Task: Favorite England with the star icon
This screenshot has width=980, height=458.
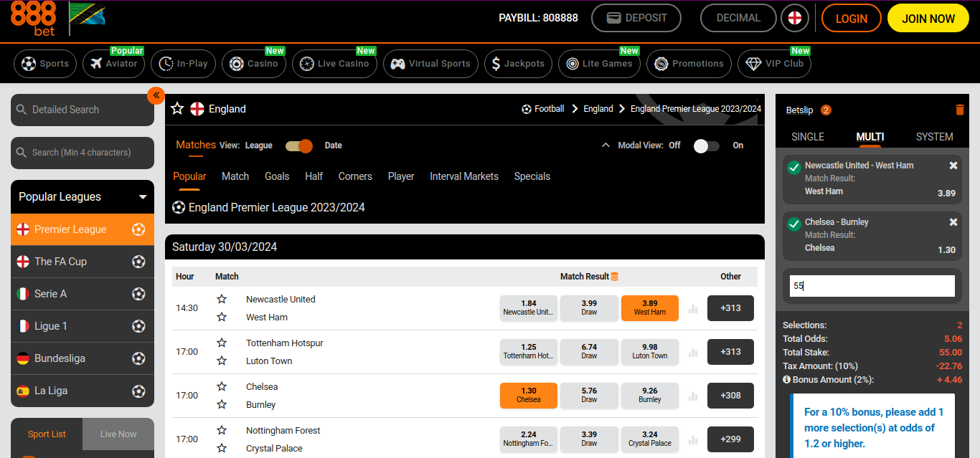Action: 178,109
